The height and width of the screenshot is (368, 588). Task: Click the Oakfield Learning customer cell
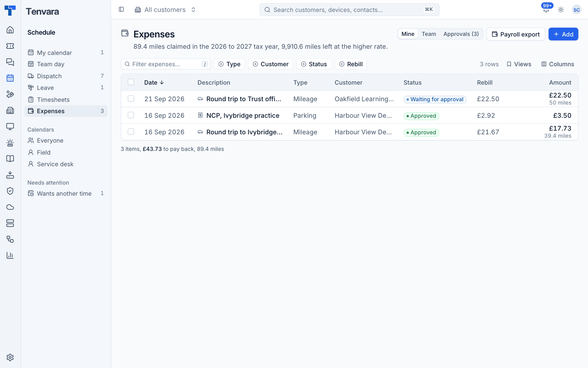(364, 99)
